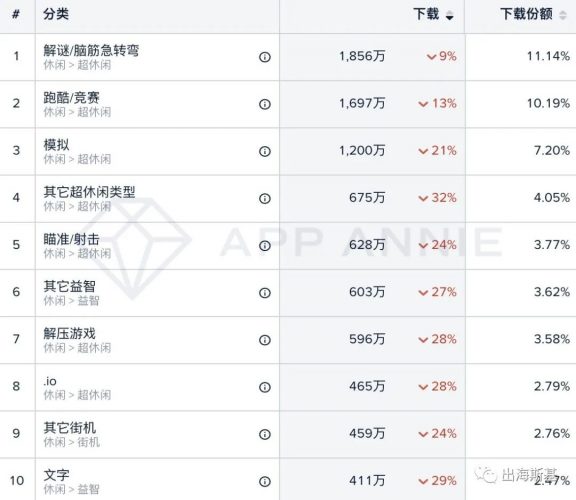The width and height of the screenshot is (576, 500).
Task: Click the 1,856万 download value
Action: click(362, 56)
